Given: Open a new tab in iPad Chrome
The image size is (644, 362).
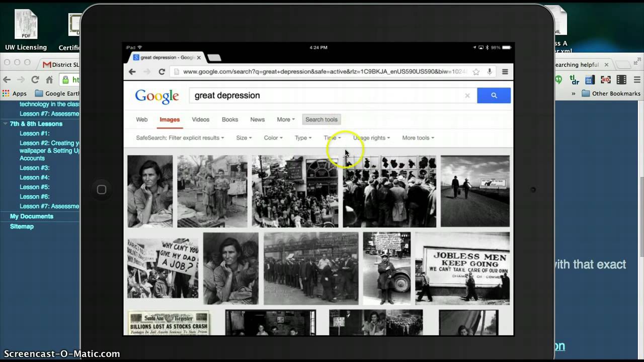Looking at the screenshot, I should coord(214,58).
